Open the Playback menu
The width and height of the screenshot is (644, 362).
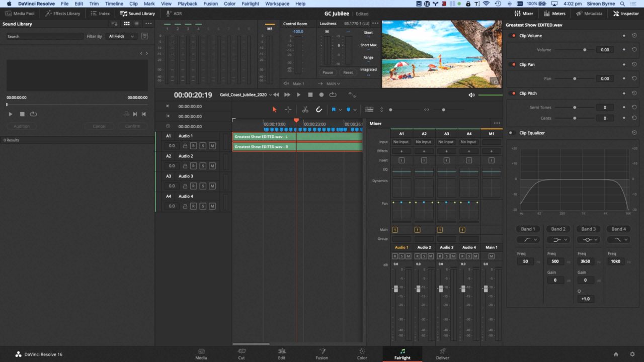[x=187, y=4]
